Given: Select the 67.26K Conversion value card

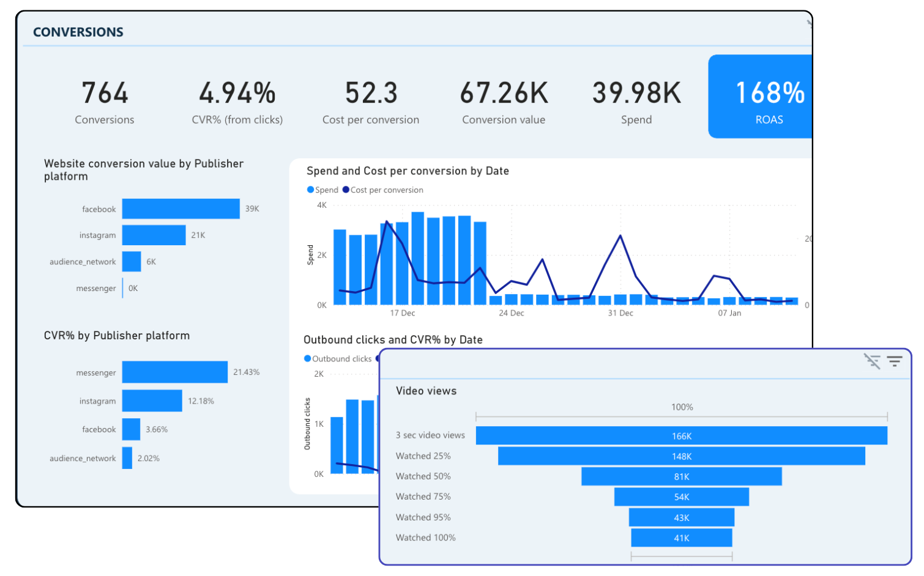Looking at the screenshot, I should [504, 102].
